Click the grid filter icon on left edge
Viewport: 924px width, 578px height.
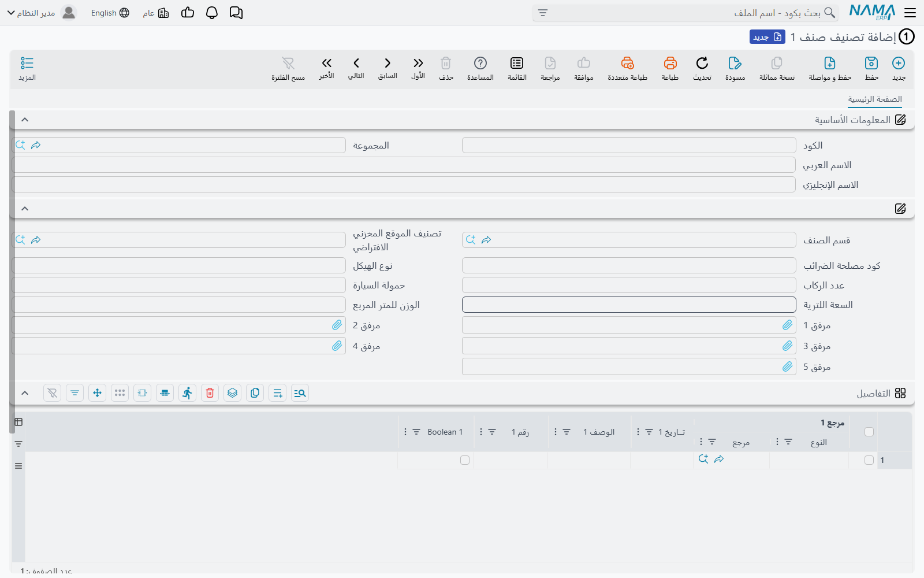(18, 444)
